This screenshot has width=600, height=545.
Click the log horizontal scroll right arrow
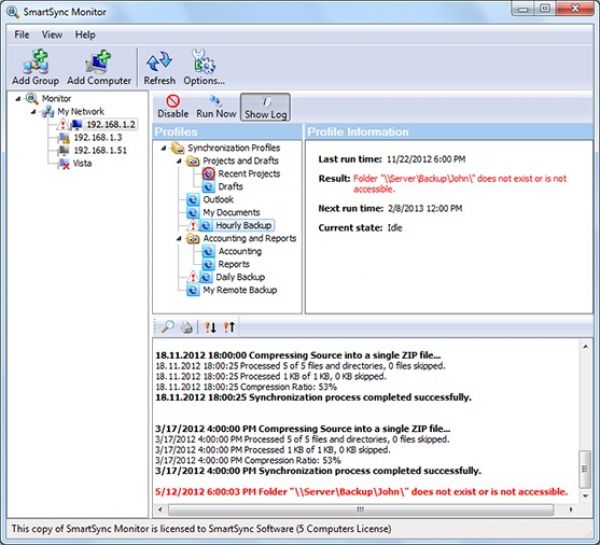pos(571,509)
